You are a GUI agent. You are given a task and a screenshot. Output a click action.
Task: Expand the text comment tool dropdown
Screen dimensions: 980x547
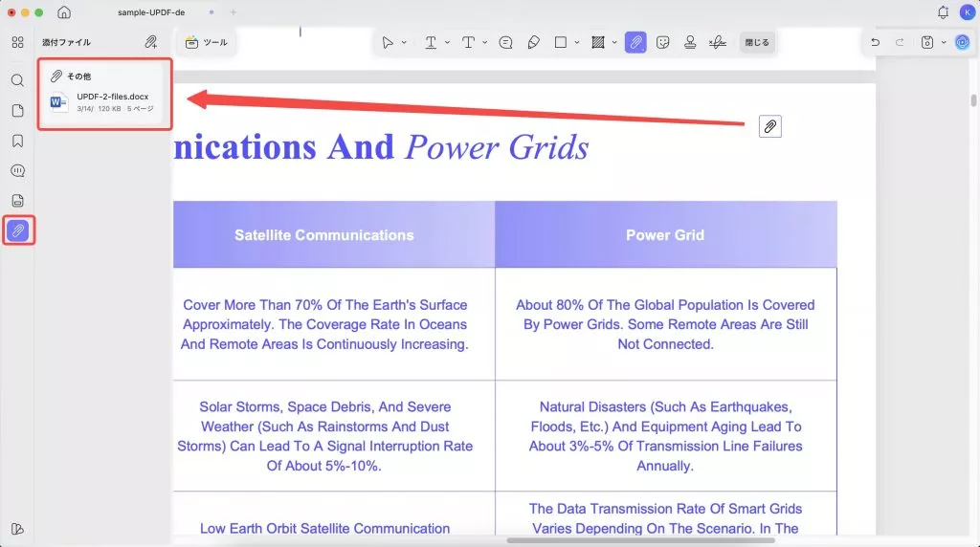(485, 42)
